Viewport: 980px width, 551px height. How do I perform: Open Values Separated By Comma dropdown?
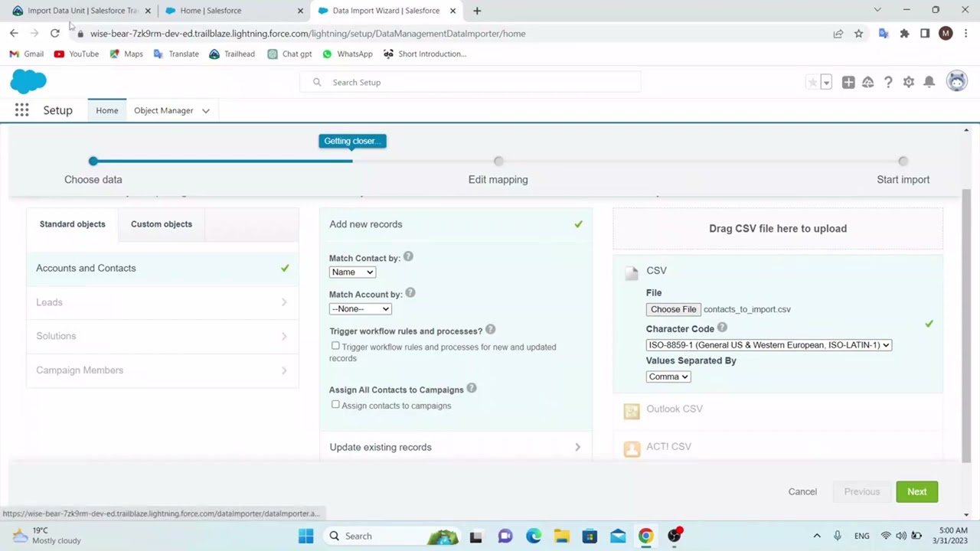668,377
